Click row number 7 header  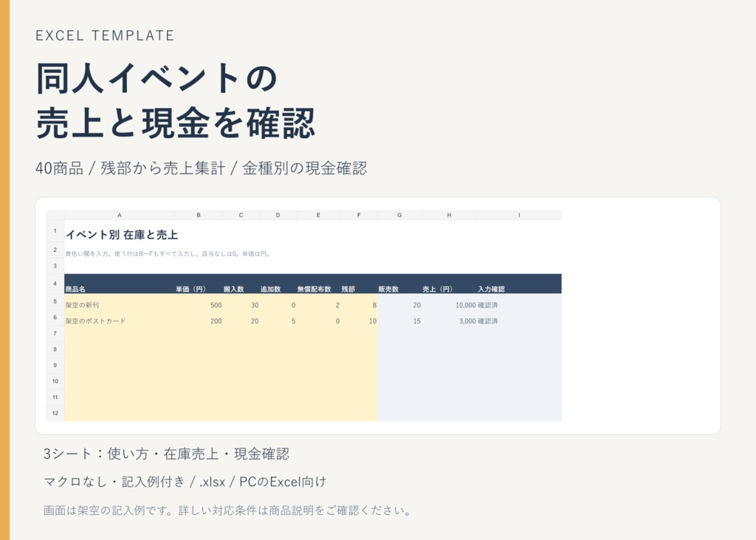(55, 333)
